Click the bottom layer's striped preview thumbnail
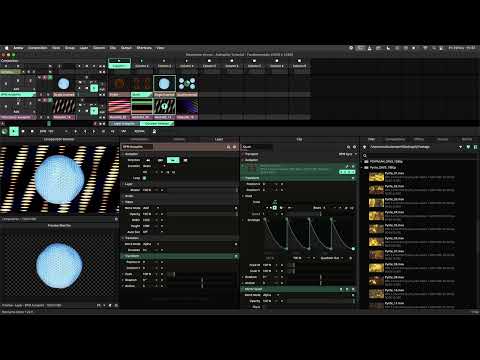This screenshot has height=360, width=480. click(64, 107)
